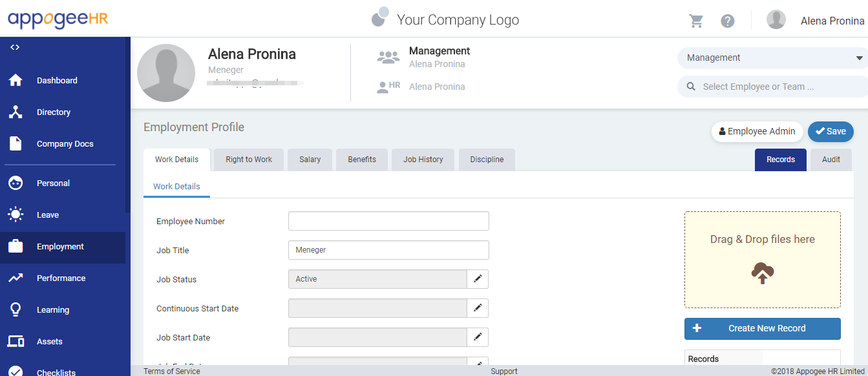Switch to the Audit tab

coord(831,160)
